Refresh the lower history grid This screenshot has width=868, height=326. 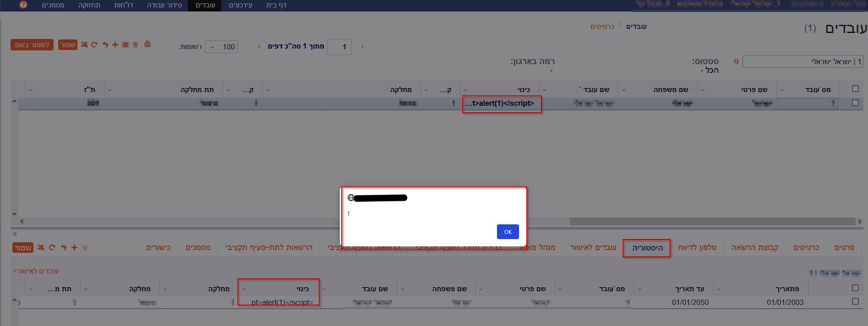point(52,248)
